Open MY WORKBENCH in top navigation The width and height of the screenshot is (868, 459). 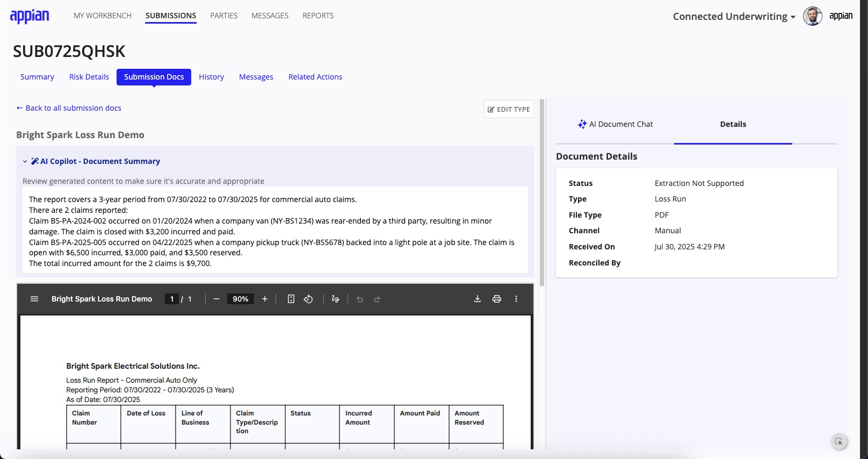(103, 16)
